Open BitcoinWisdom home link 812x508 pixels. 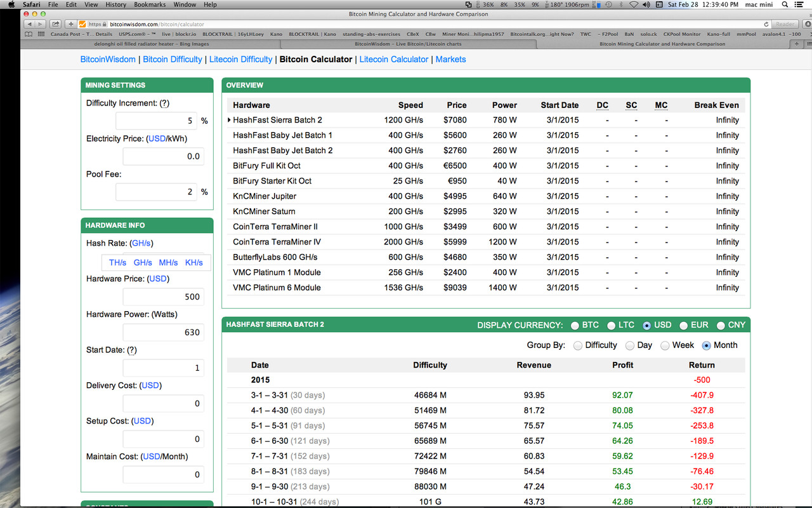(x=108, y=59)
